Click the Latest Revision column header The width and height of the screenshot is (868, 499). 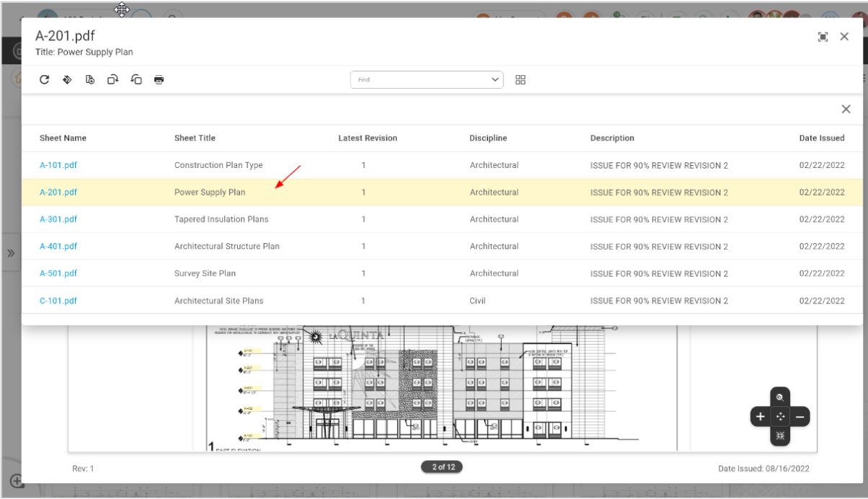click(x=368, y=138)
